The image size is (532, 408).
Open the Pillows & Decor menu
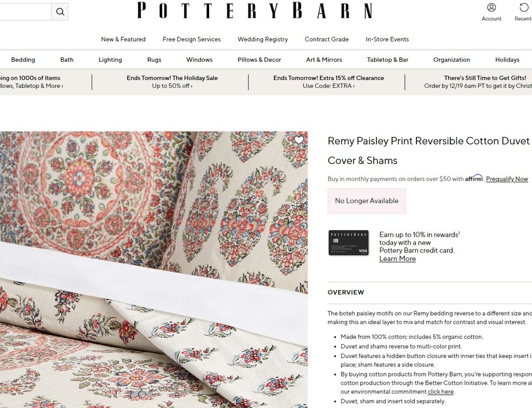[x=259, y=60]
